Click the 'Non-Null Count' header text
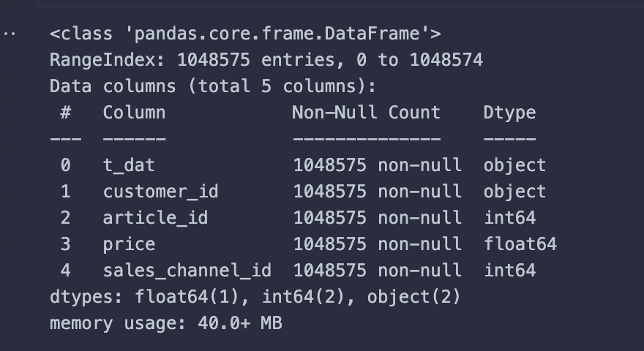The height and width of the screenshot is (351, 644). click(x=367, y=113)
